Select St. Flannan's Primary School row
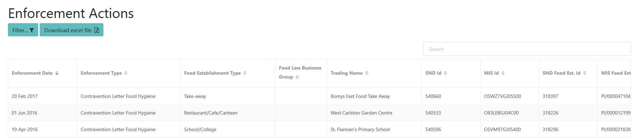Viewport: 644px width, 138px height. [320, 129]
